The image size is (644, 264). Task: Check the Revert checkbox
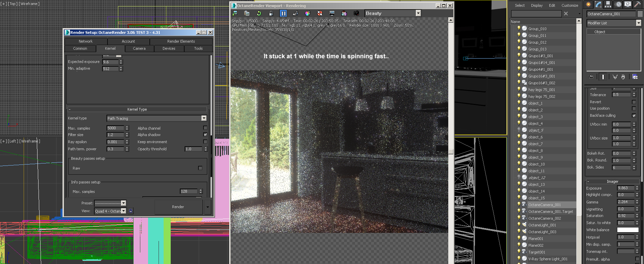click(x=634, y=102)
